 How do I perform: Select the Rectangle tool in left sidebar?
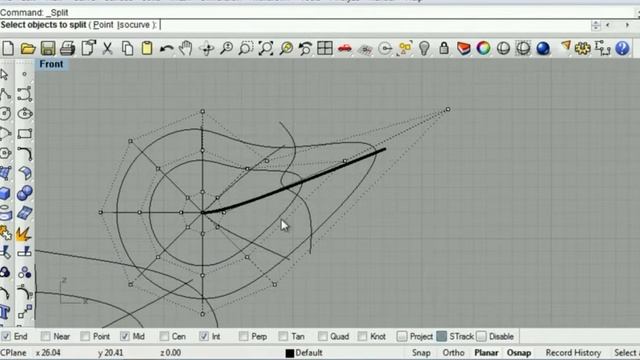tap(24, 133)
